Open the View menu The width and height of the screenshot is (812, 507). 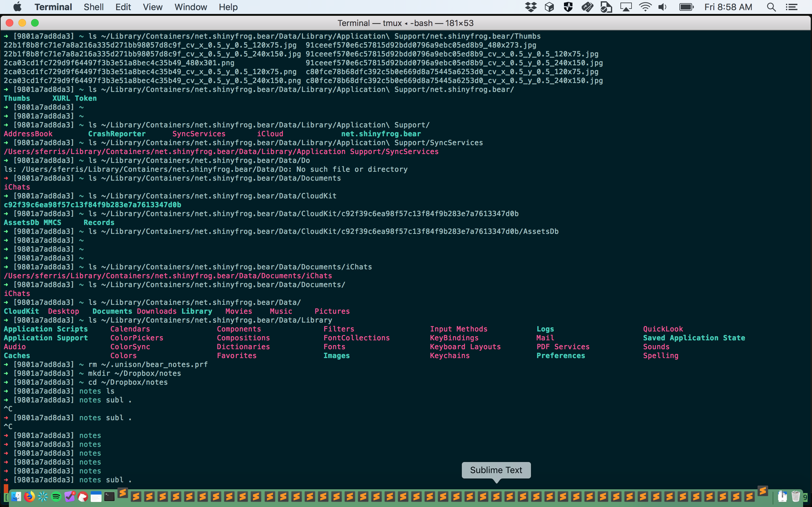pyautogui.click(x=152, y=7)
